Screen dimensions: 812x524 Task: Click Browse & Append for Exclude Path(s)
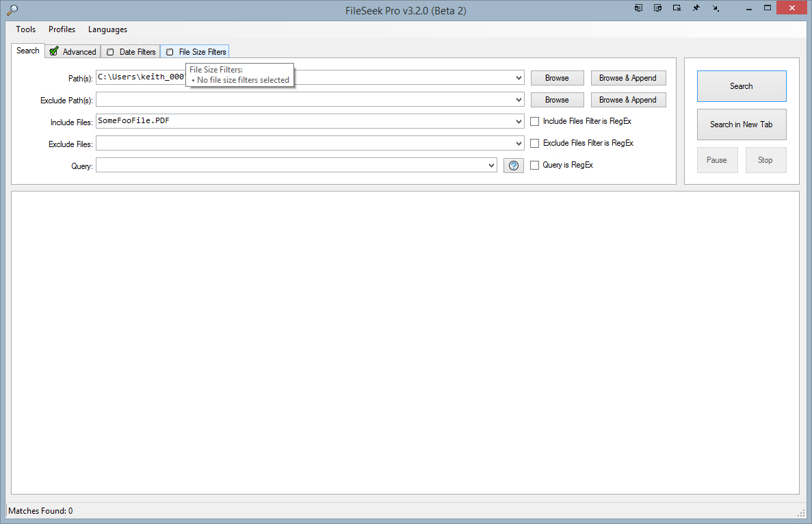628,100
